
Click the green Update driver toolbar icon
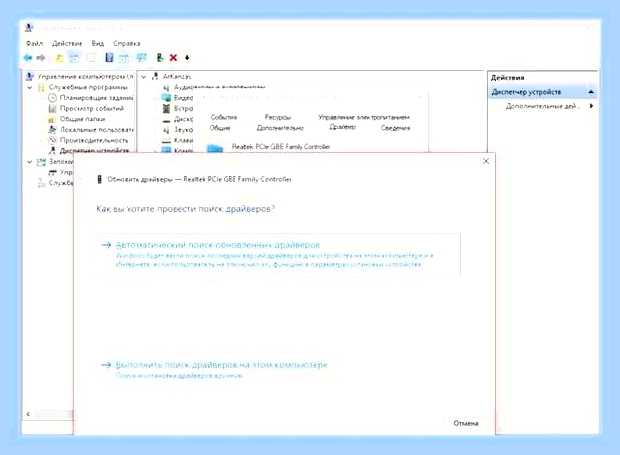point(160,58)
